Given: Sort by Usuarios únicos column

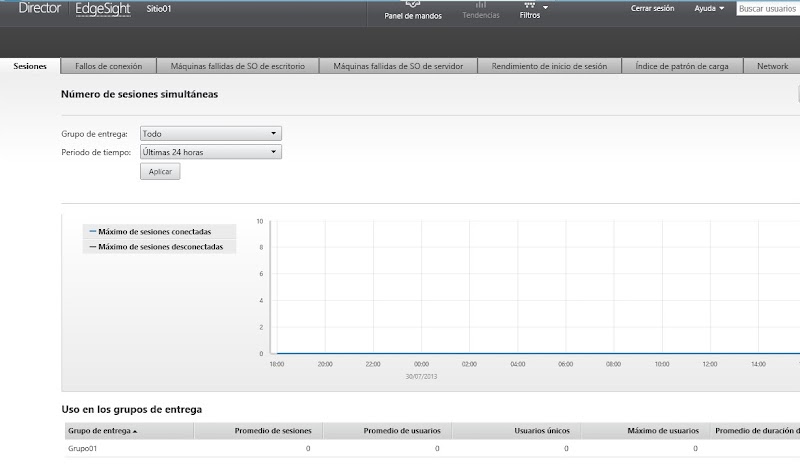Looking at the screenshot, I should click(516, 431).
